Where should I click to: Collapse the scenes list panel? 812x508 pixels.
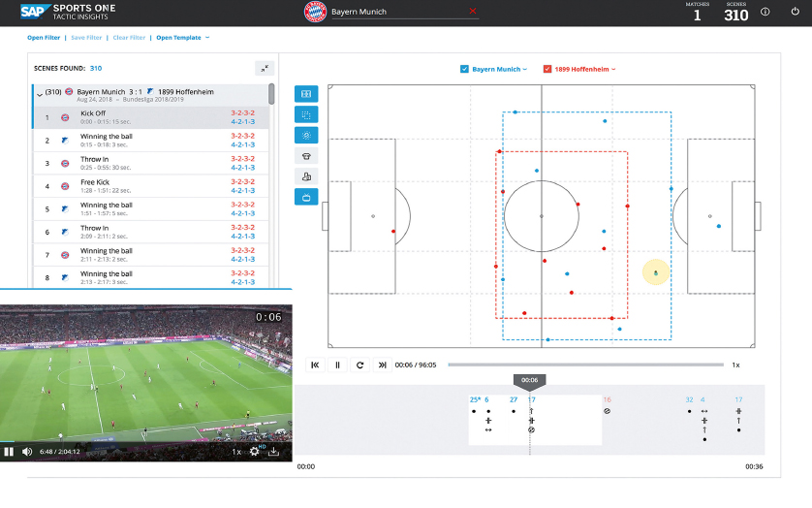265,69
